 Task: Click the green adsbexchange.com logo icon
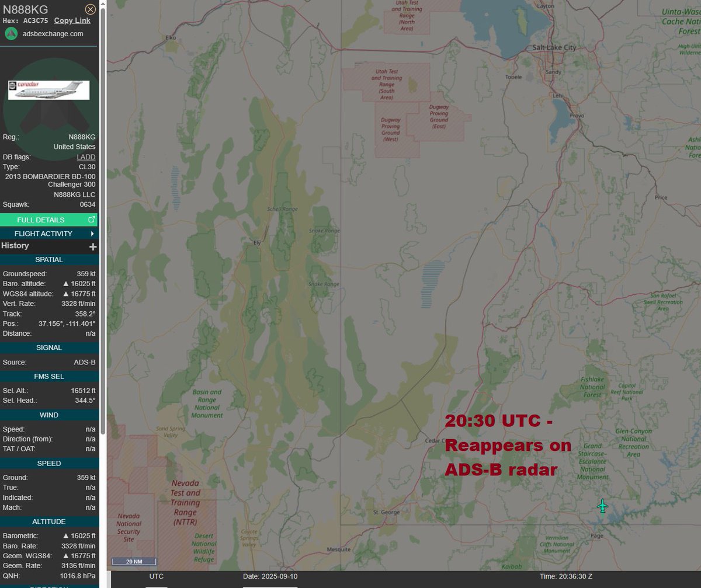(x=11, y=34)
